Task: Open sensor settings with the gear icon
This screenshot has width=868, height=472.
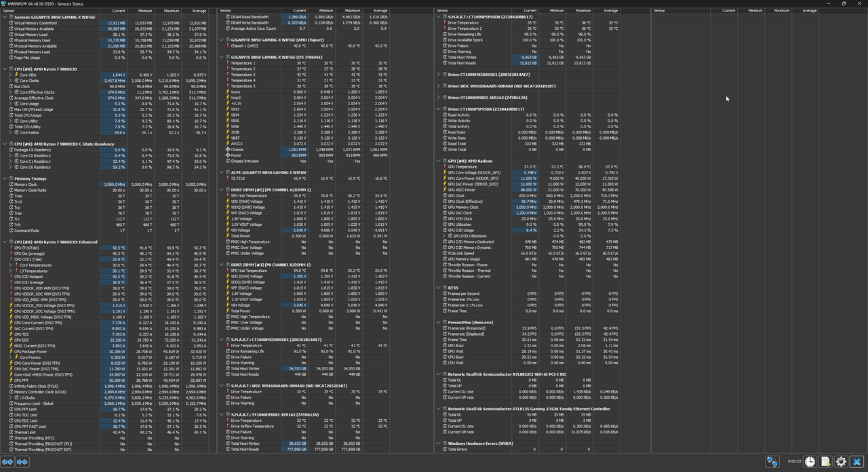Action: coord(842,462)
